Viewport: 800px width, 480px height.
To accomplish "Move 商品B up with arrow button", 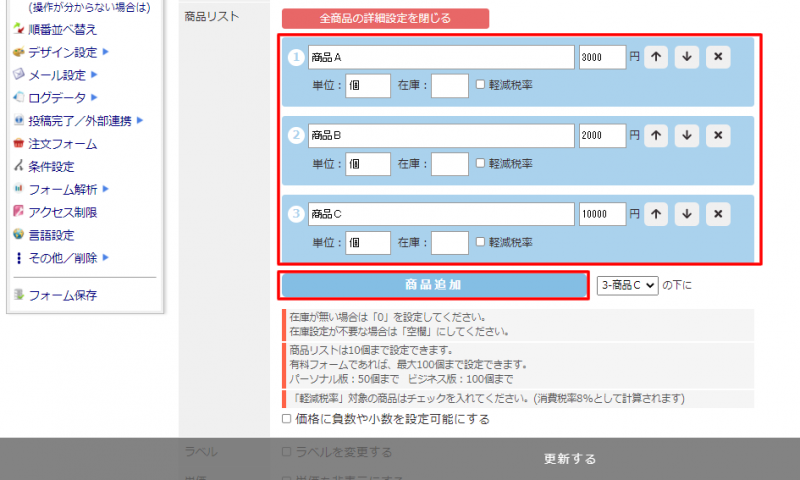I will 656,135.
